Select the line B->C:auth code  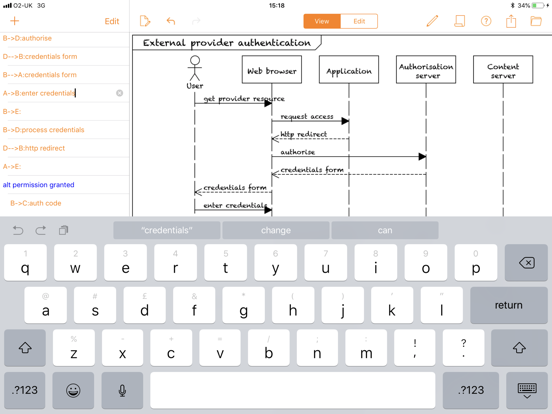pos(65,203)
